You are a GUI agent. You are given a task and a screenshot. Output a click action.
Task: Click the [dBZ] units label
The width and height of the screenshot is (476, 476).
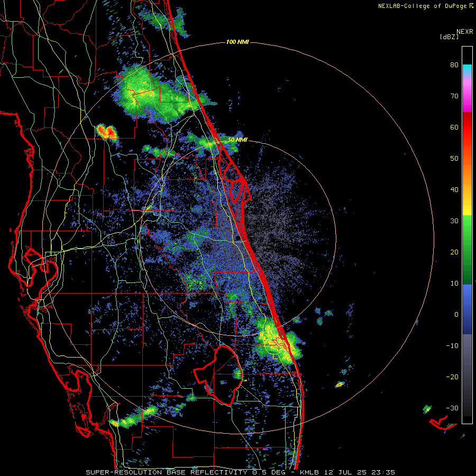pos(449,37)
